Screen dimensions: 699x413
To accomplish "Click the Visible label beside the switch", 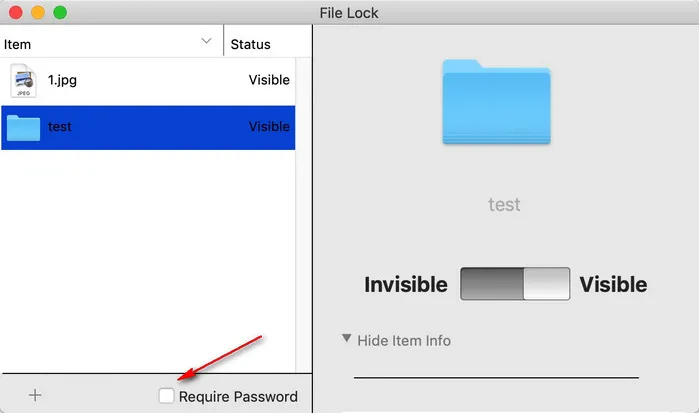I will pyautogui.click(x=613, y=285).
